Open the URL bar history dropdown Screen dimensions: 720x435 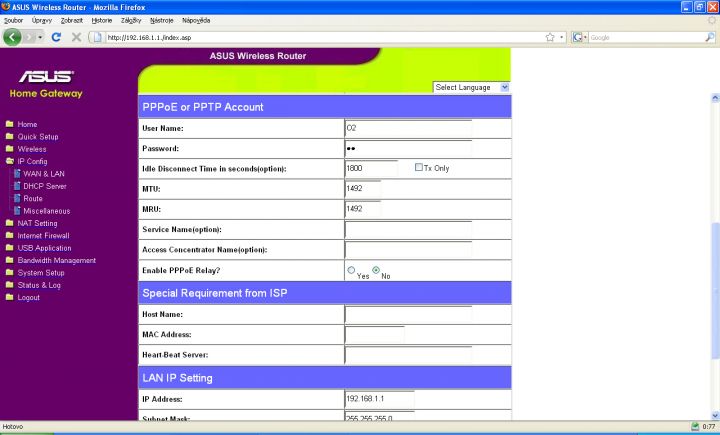[562, 38]
